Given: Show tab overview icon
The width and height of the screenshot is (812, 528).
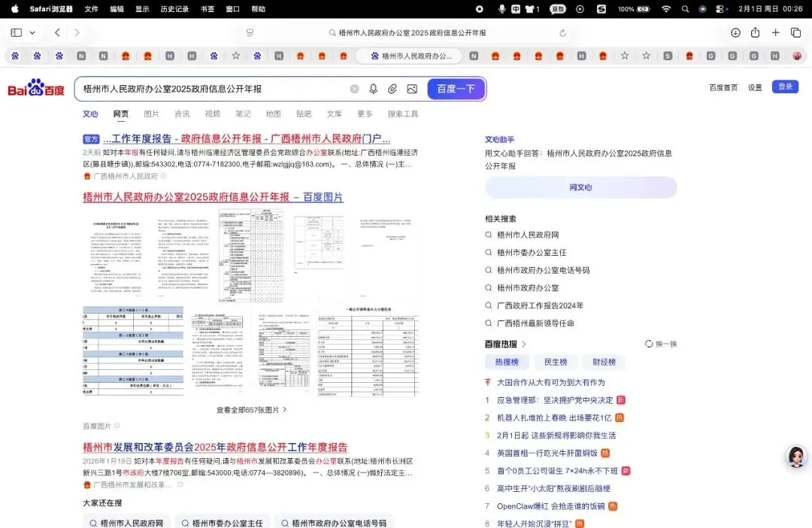Looking at the screenshot, I should click(x=796, y=32).
